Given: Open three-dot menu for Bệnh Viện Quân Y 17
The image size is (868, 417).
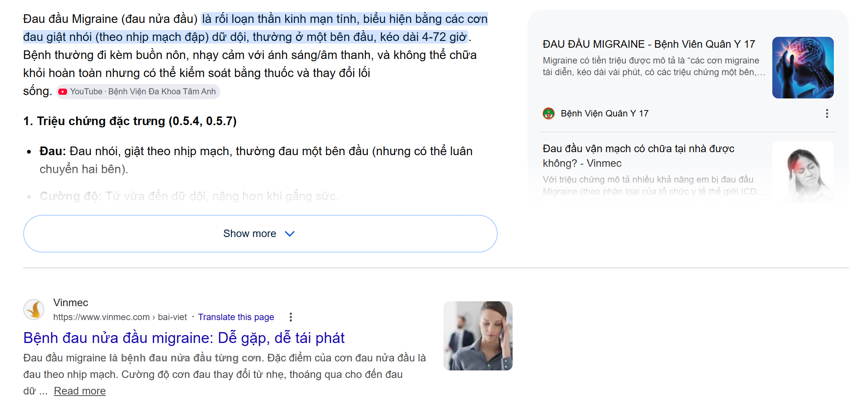Looking at the screenshot, I should 827,113.
